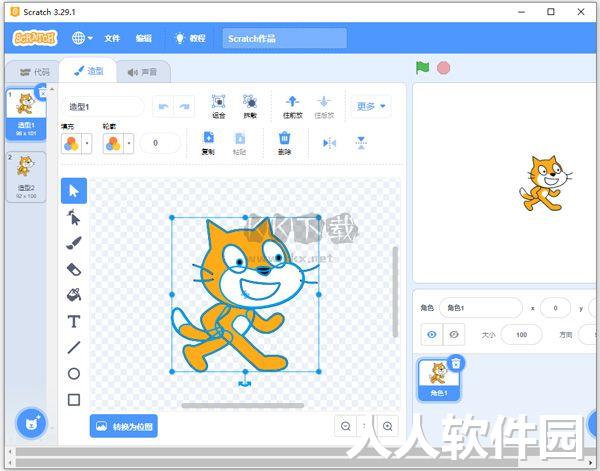The height and width of the screenshot is (471, 600).
Task: Reset canvas zoom with the equals button
Action: [x=364, y=426]
